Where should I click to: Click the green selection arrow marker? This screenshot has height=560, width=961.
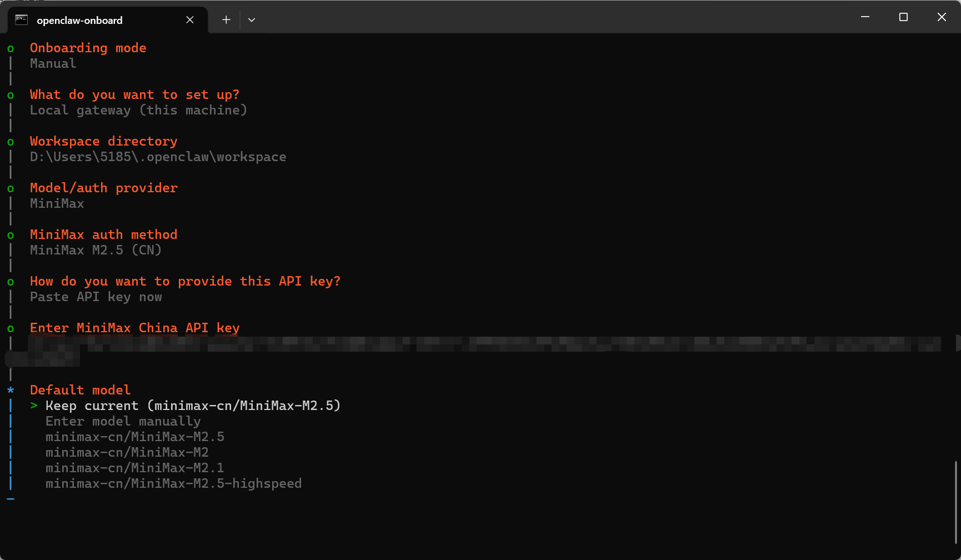(34, 406)
